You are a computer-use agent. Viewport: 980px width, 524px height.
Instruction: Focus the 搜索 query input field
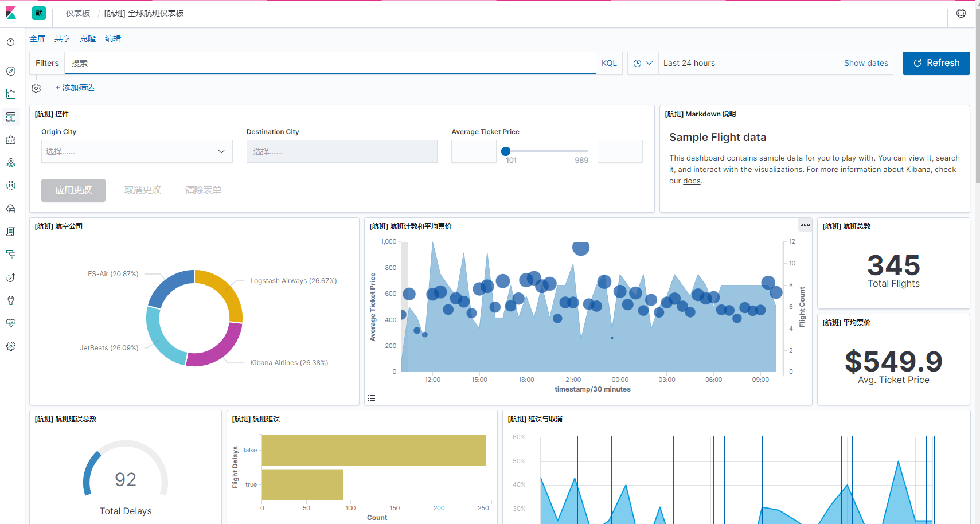click(x=333, y=63)
